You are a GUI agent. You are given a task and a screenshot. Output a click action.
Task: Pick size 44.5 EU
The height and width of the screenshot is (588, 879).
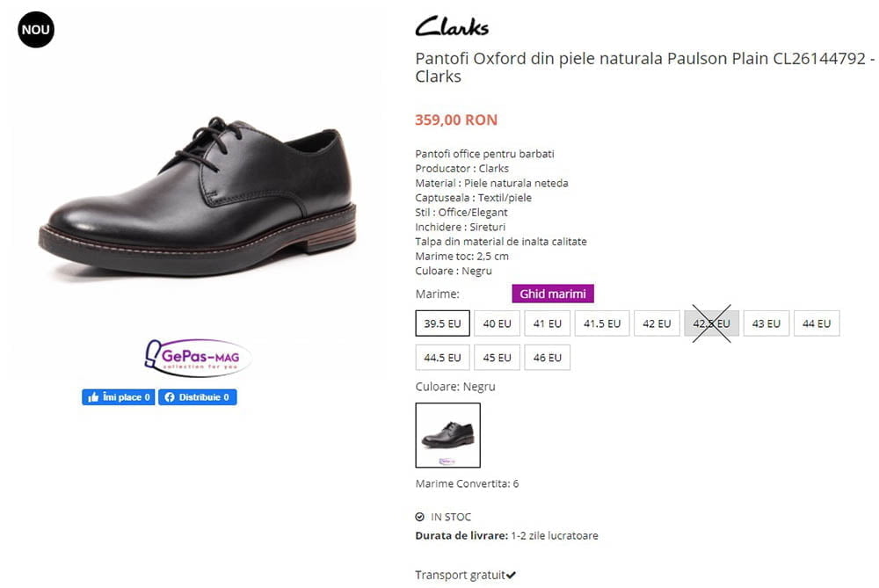click(x=442, y=358)
